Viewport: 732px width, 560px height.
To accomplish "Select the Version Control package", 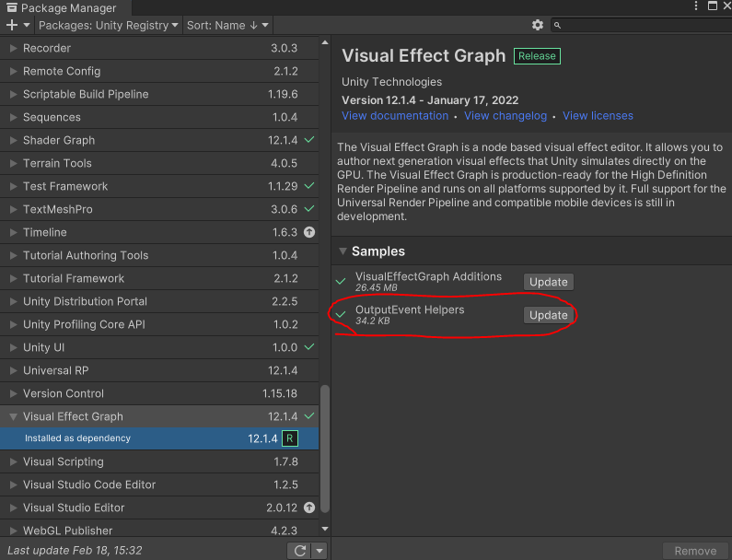I will (159, 393).
